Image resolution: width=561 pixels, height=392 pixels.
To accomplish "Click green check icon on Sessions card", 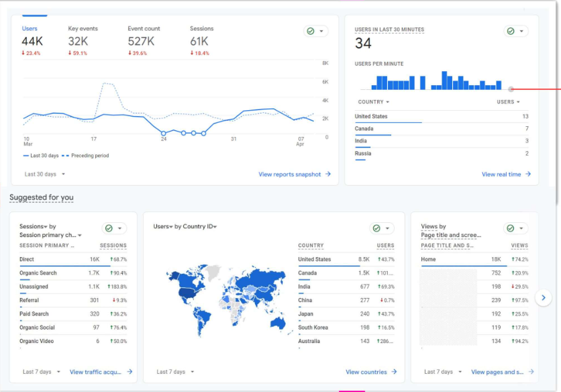I will [x=109, y=228].
